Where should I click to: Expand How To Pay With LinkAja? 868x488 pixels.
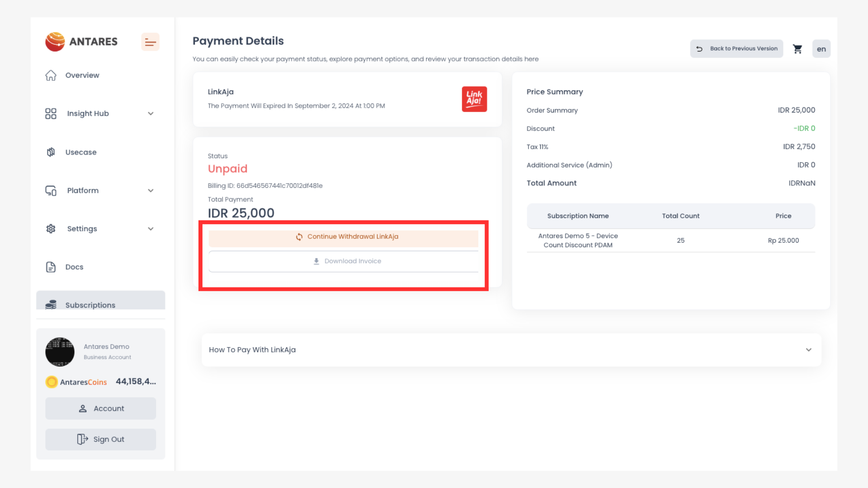point(808,350)
